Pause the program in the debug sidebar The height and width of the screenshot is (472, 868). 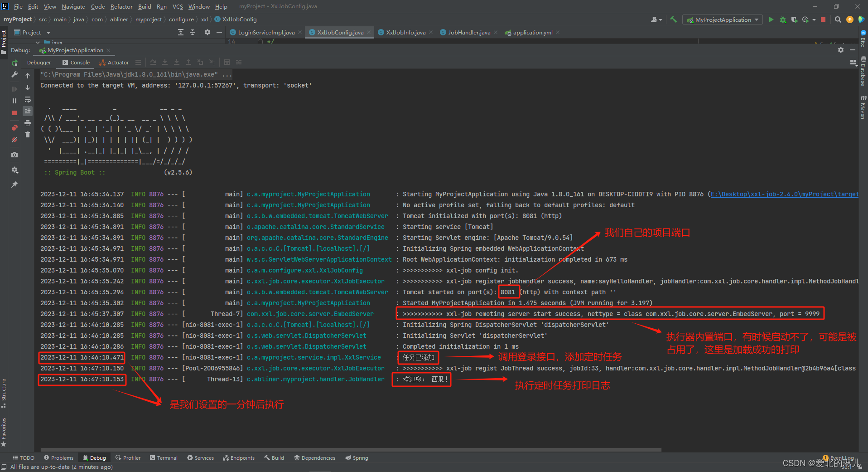[x=14, y=101]
